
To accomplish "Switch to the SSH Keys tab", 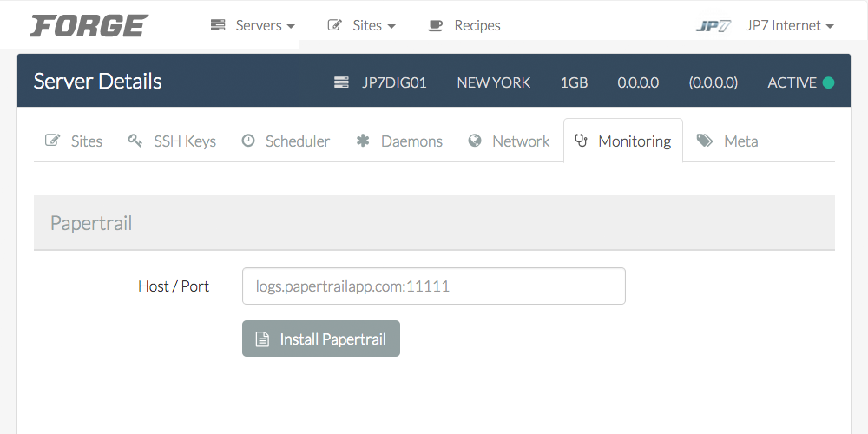I will [x=172, y=141].
